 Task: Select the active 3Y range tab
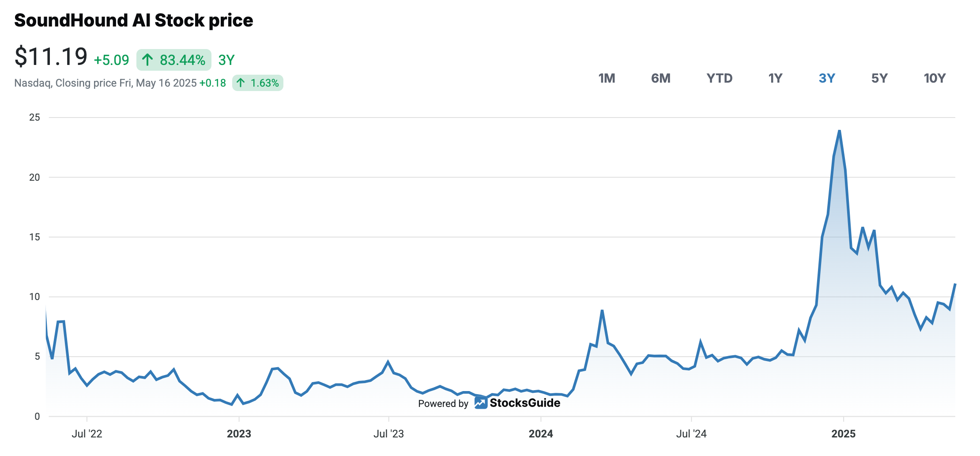click(827, 78)
